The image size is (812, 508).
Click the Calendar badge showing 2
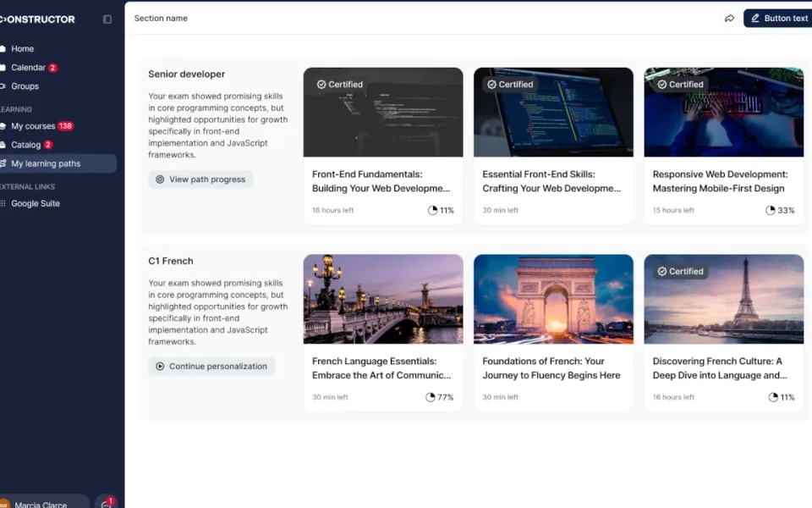[x=52, y=68]
